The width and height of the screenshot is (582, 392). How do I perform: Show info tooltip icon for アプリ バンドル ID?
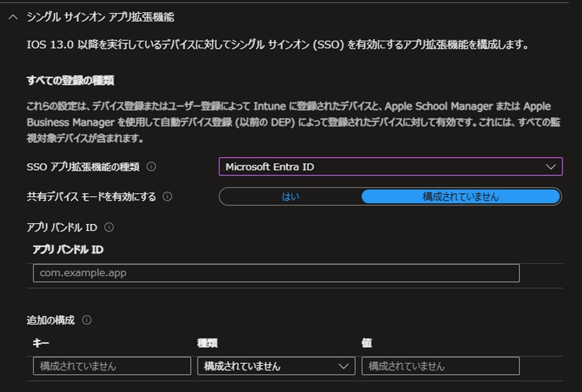point(109,228)
